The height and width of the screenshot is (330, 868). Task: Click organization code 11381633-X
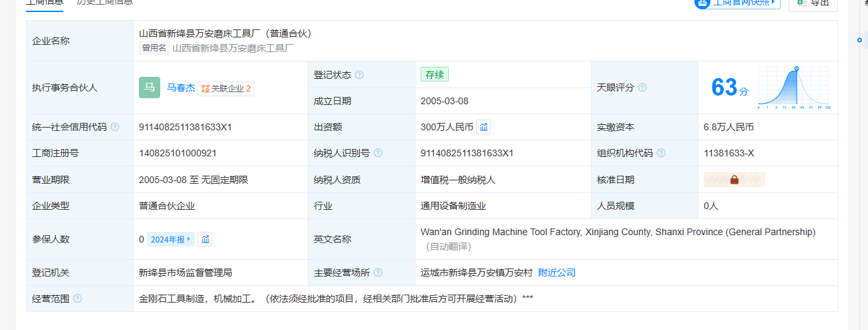pos(728,153)
